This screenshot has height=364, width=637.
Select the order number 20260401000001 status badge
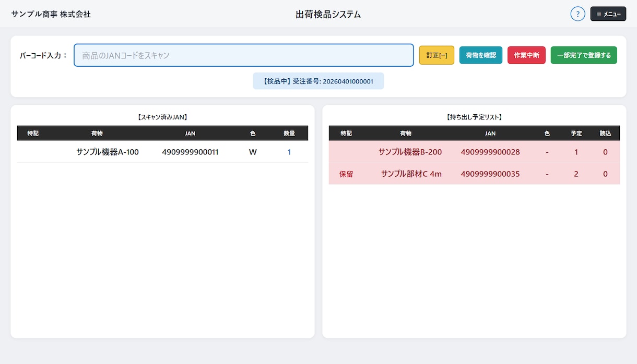(318, 81)
